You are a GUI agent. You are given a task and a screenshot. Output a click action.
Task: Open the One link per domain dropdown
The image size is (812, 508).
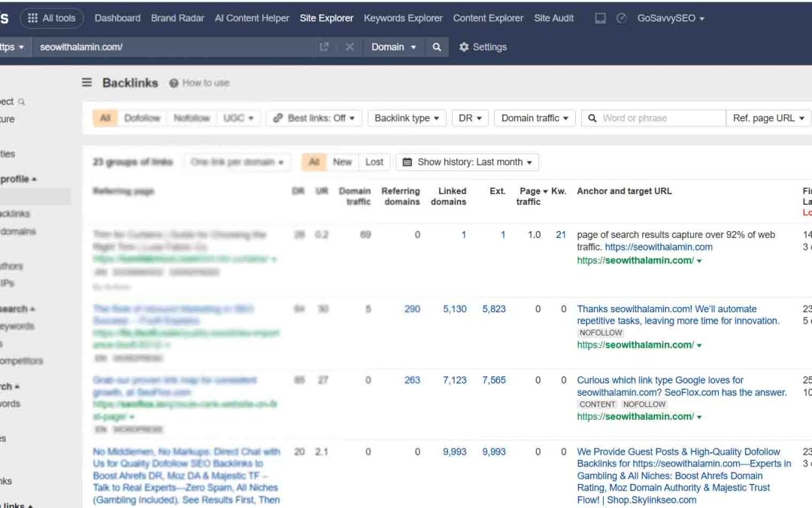tap(237, 163)
